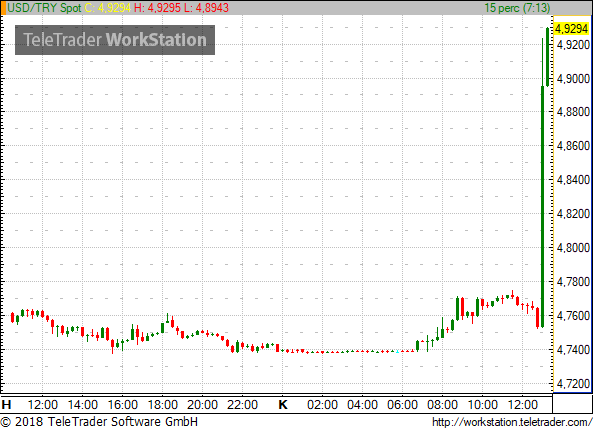The image size is (593, 431).
Task: Click the 15 perc interval label
Action: 517,8
